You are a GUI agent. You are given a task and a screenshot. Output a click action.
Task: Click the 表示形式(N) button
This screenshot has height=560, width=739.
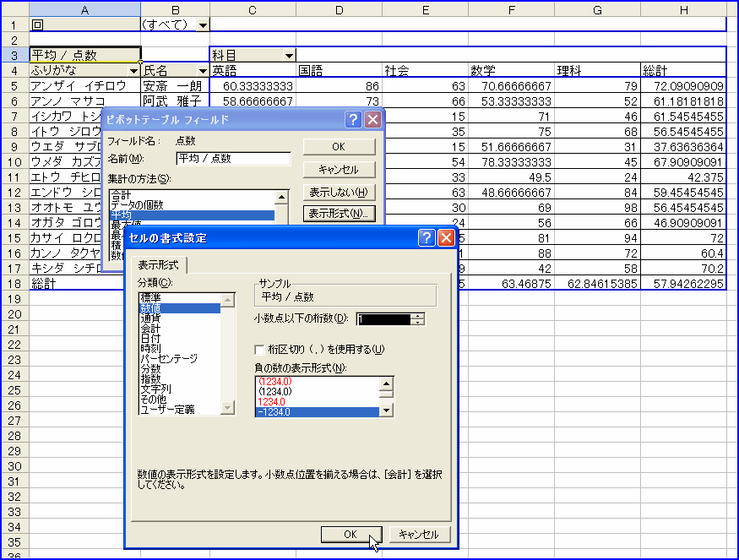pyautogui.click(x=339, y=211)
